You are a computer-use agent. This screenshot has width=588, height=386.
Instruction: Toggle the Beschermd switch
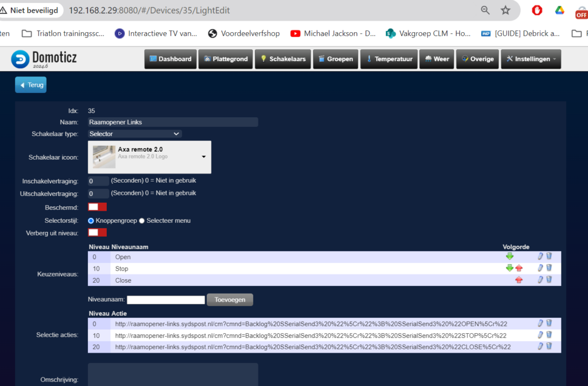[97, 207]
